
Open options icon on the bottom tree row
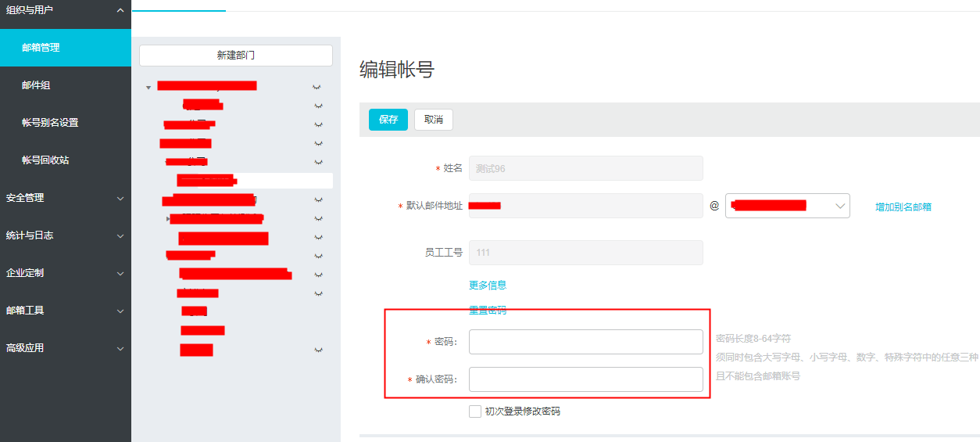click(x=317, y=350)
